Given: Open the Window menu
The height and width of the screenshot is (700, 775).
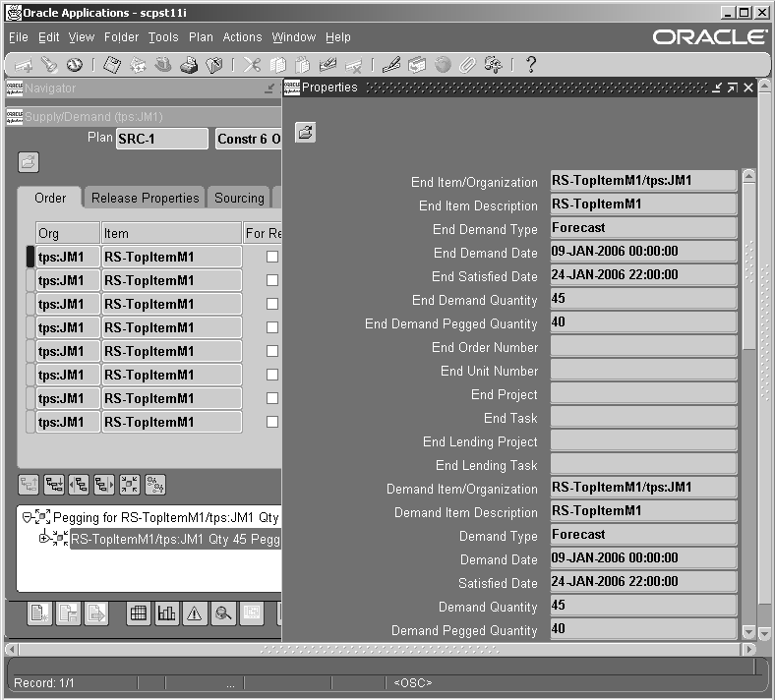Looking at the screenshot, I should click(294, 37).
